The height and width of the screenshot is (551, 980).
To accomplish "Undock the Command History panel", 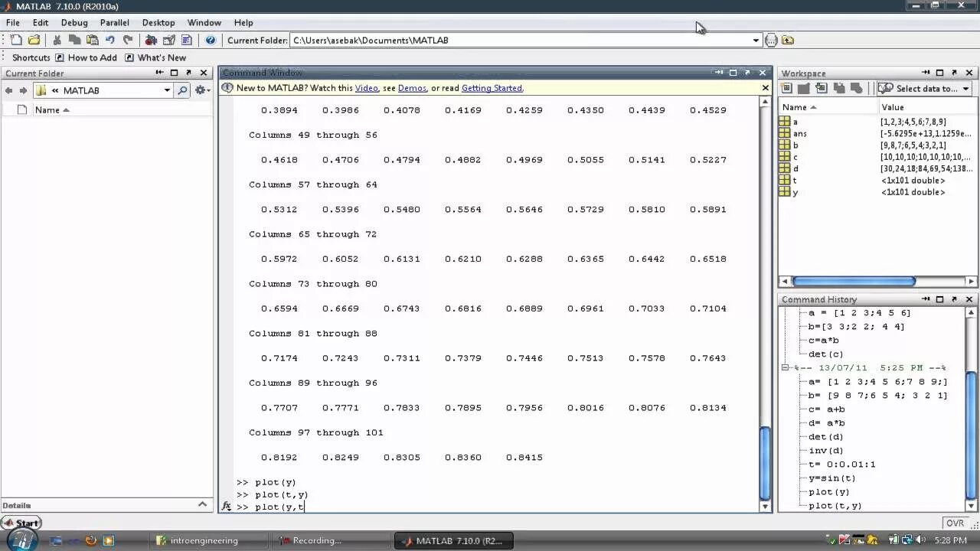I will pos(955,299).
